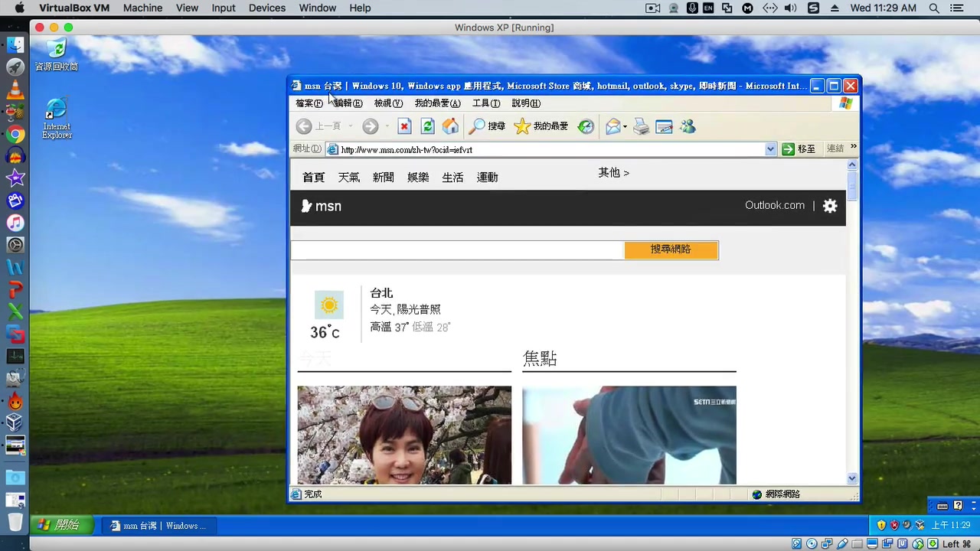Click the msn 台灣 taskbar window button
The height and width of the screenshot is (551, 980).
coord(159,526)
